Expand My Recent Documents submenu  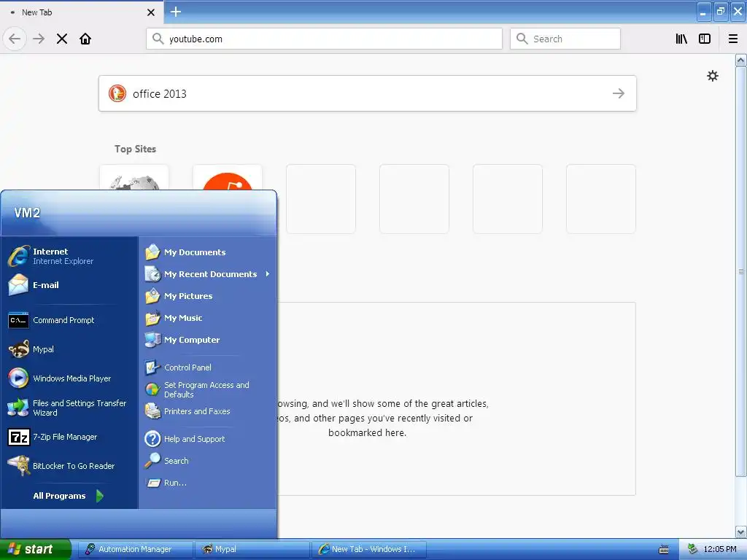coord(207,274)
